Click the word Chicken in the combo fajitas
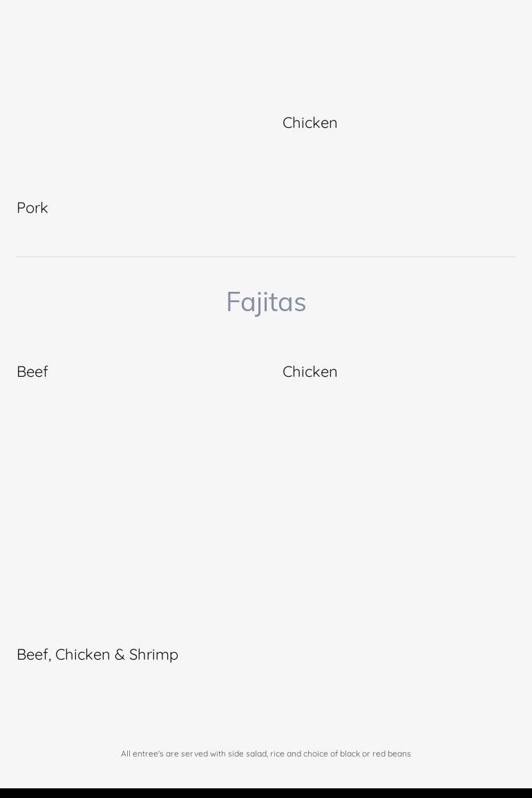Viewport: 532px width, 798px height. tap(82, 654)
